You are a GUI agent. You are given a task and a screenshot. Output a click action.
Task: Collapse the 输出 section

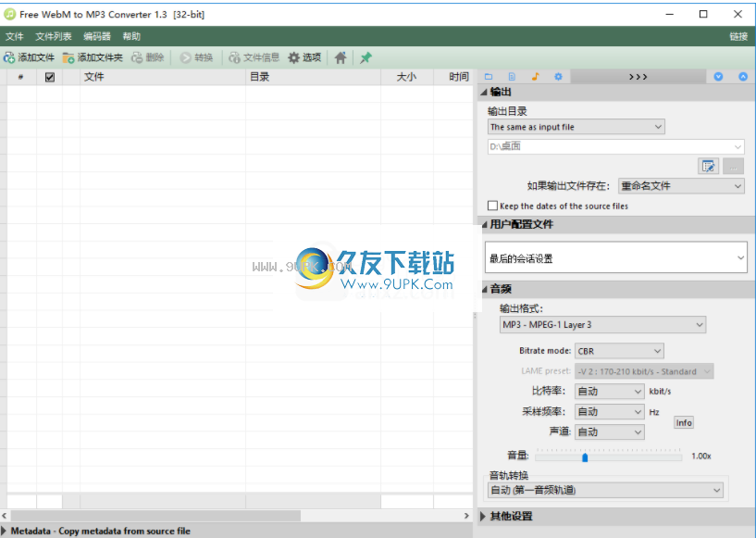pos(485,93)
